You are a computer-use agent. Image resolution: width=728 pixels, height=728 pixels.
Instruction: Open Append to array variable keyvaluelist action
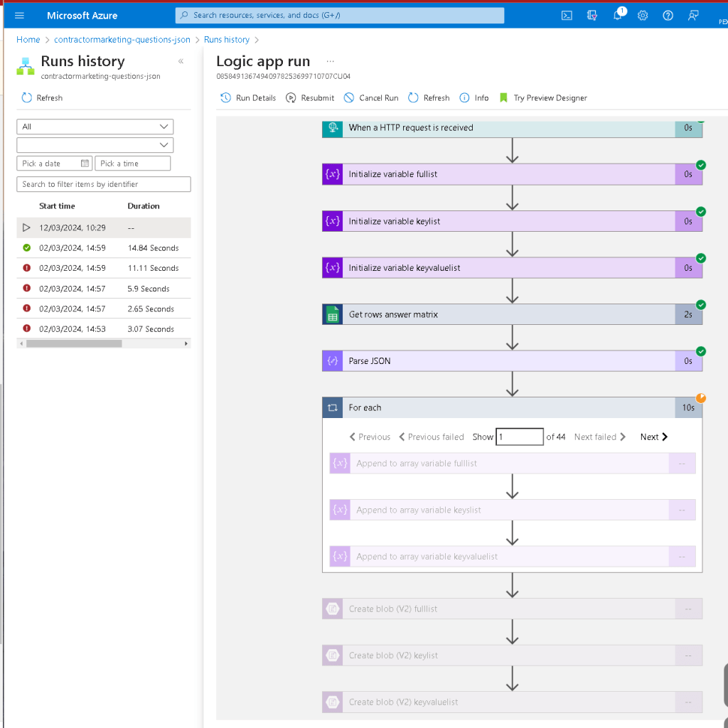[x=513, y=557]
